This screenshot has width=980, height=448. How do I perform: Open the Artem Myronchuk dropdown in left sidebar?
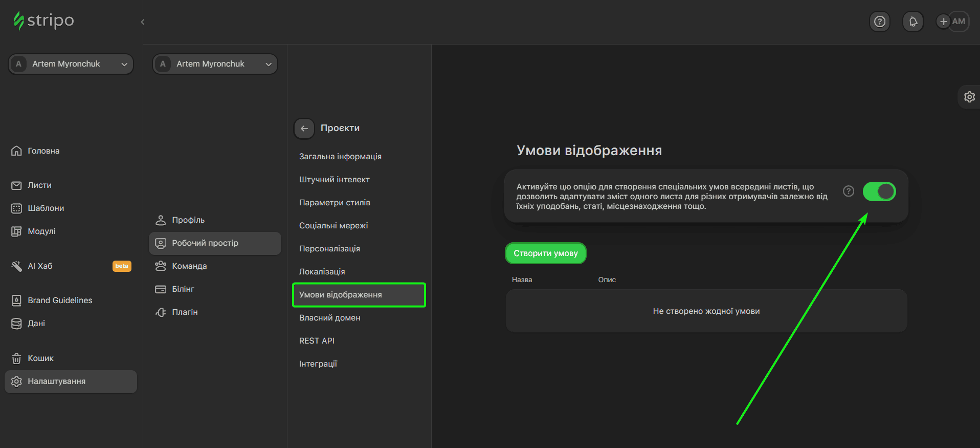71,64
